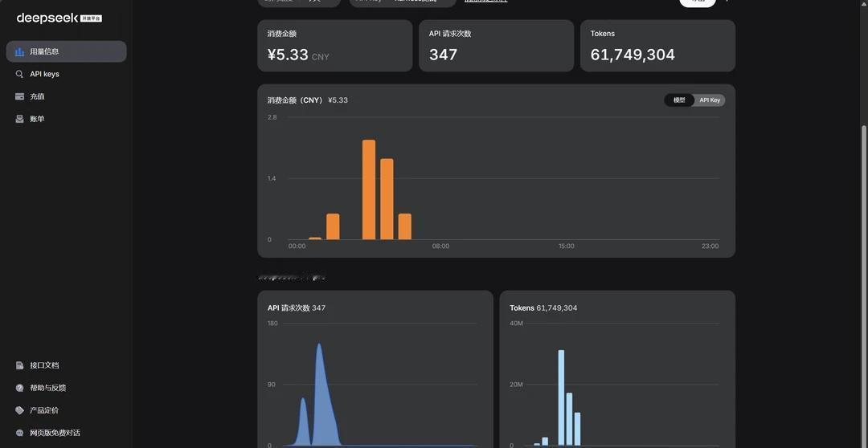Switch the chart to 模型 view
This screenshot has height=448, width=868.
(x=679, y=100)
